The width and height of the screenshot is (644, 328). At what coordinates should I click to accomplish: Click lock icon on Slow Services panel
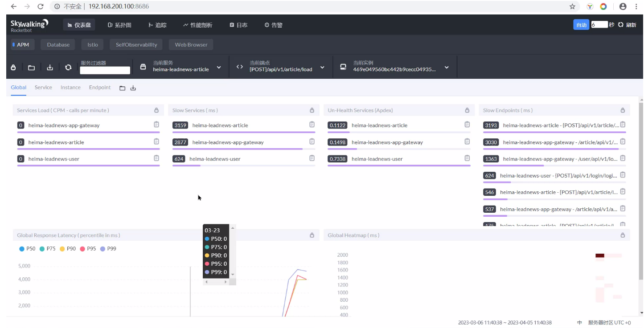312,110
